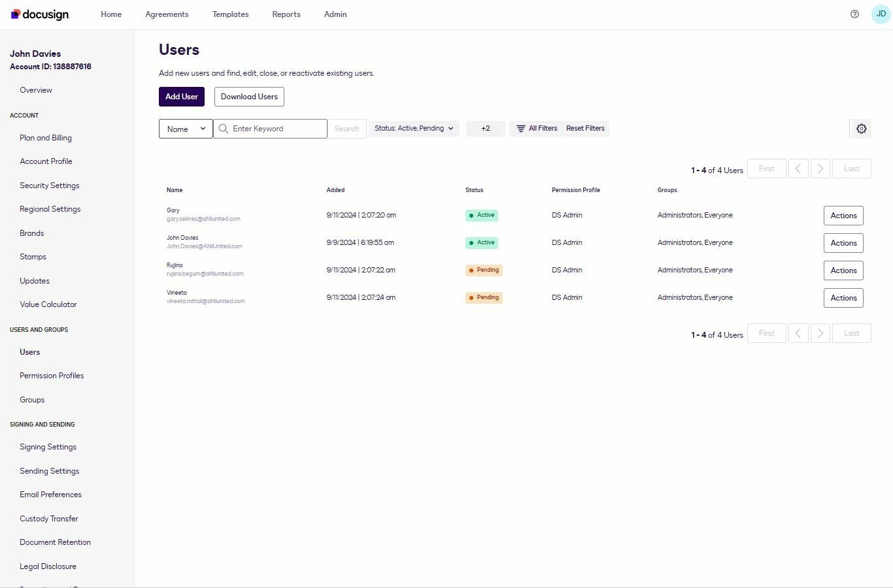893x588 pixels.
Task: Expand the +2 additional filters
Action: [x=486, y=129]
